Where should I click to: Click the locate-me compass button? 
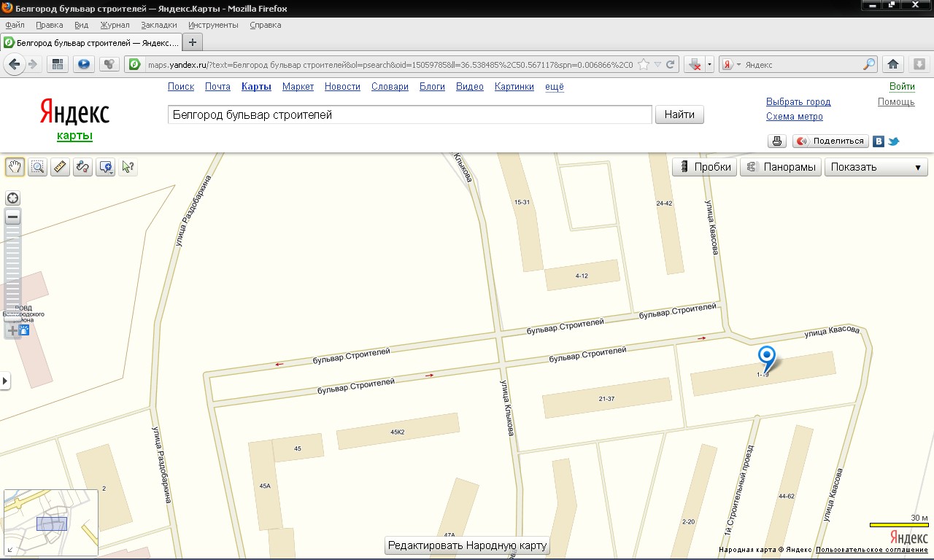coord(12,198)
